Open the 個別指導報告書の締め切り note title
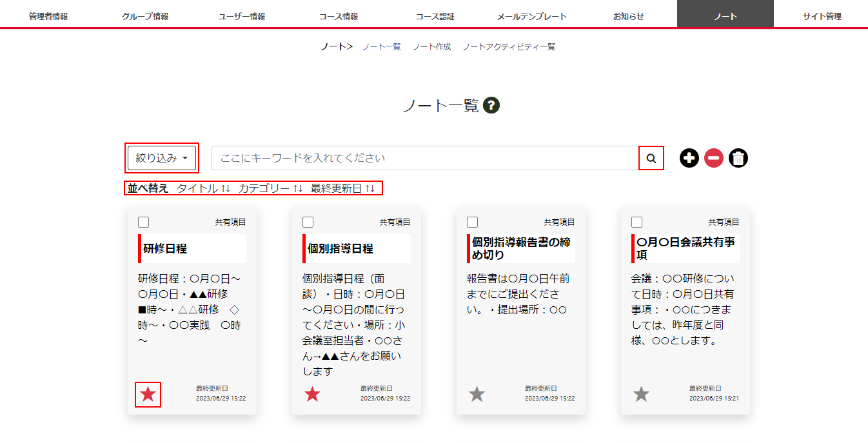 [521, 248]
